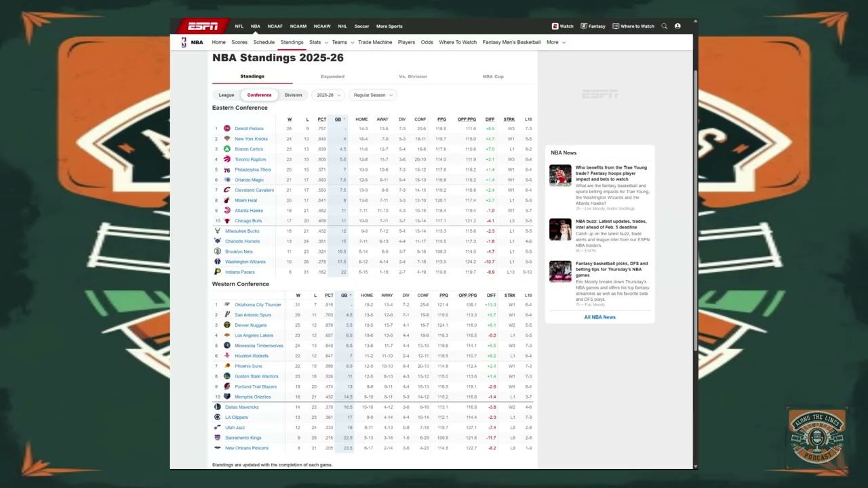Open the search magnifier icon

[665, 26]
